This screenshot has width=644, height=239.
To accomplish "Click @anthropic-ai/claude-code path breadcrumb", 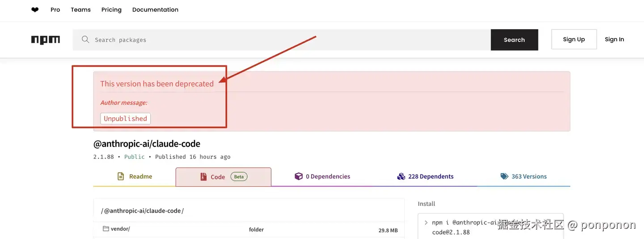I will (x=143, y=211).
